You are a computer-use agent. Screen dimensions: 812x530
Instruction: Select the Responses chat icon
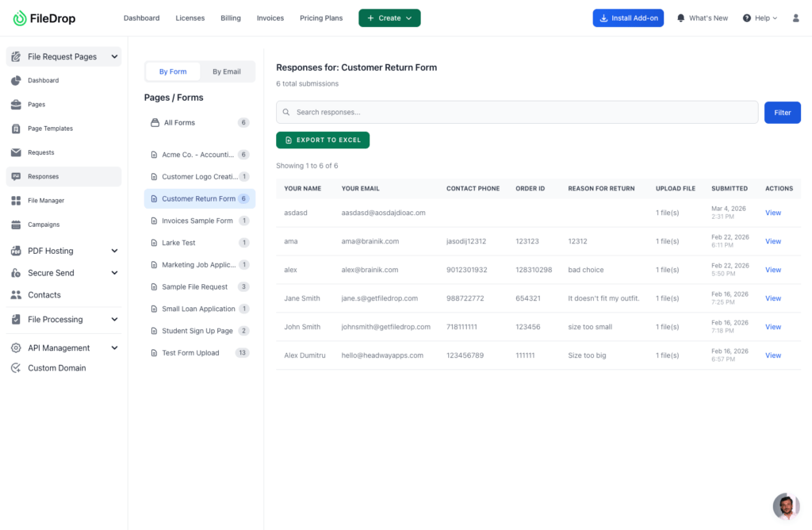pyautogui.click(x=17, y=176)
